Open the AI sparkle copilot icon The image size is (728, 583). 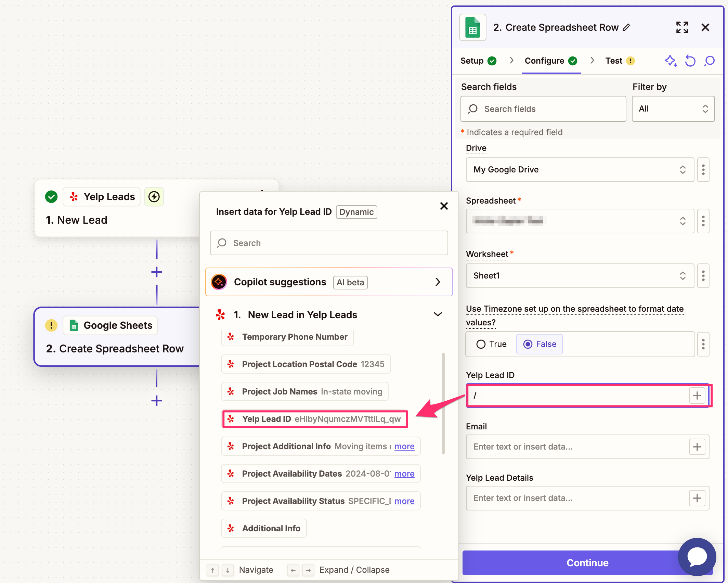pyautogui.click(x=671, y=61)
